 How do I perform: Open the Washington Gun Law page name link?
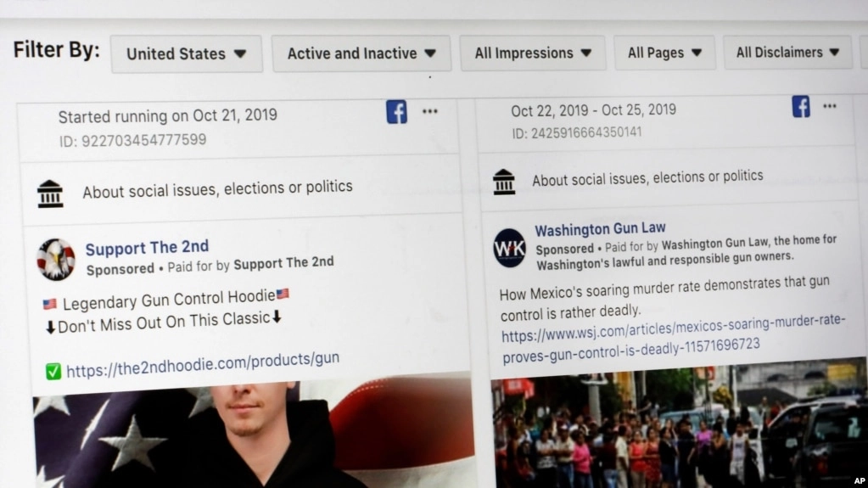click(600, 229)
